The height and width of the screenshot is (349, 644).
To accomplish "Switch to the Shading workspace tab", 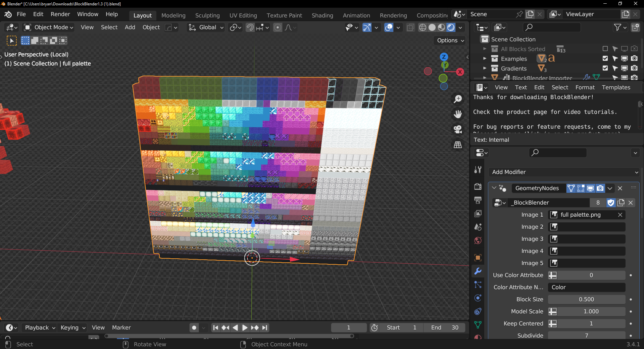I will (x=322, y=15).
